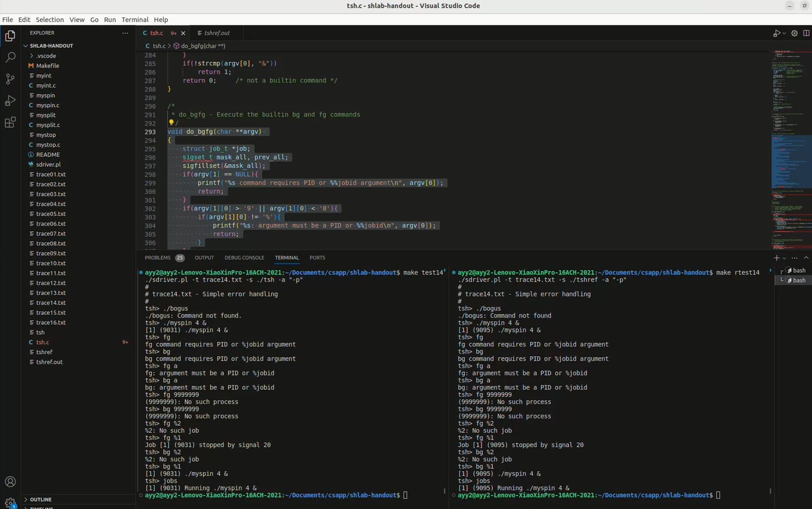The width and height of the screenshot is (812, 509).
Task: Open the Accounts icon in the activity bar
Action: 10,481
